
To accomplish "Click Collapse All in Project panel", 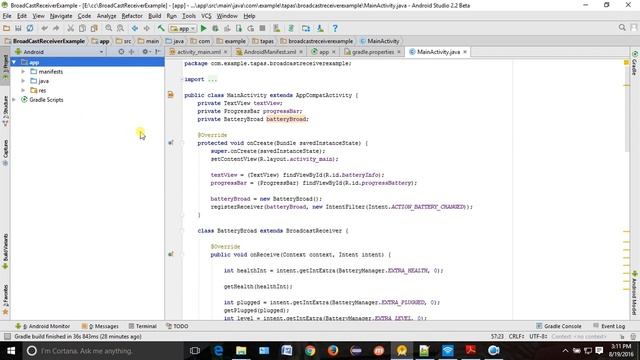I will tap(131, 52).
